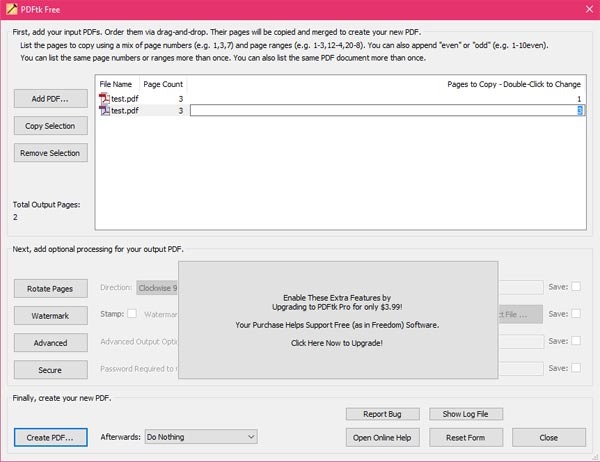Screen dimensions: 600x462
Task: Toggle the Save checkbox for Advanced
Action: (576, 341)
